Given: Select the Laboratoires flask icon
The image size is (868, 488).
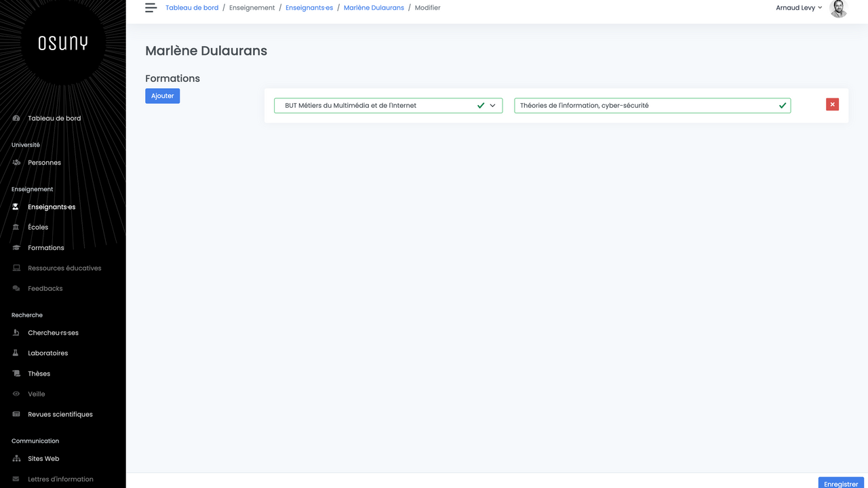Looking at the screenshot, I should (16, 352).
